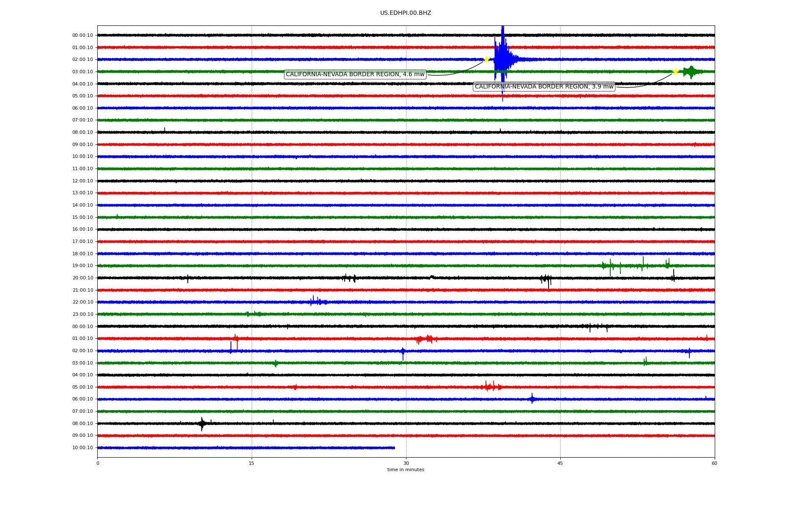The image size is (812, 508).
Task: Click the plot title US.EDHPI.00.BHZ
Action: [x=406, y=13]
